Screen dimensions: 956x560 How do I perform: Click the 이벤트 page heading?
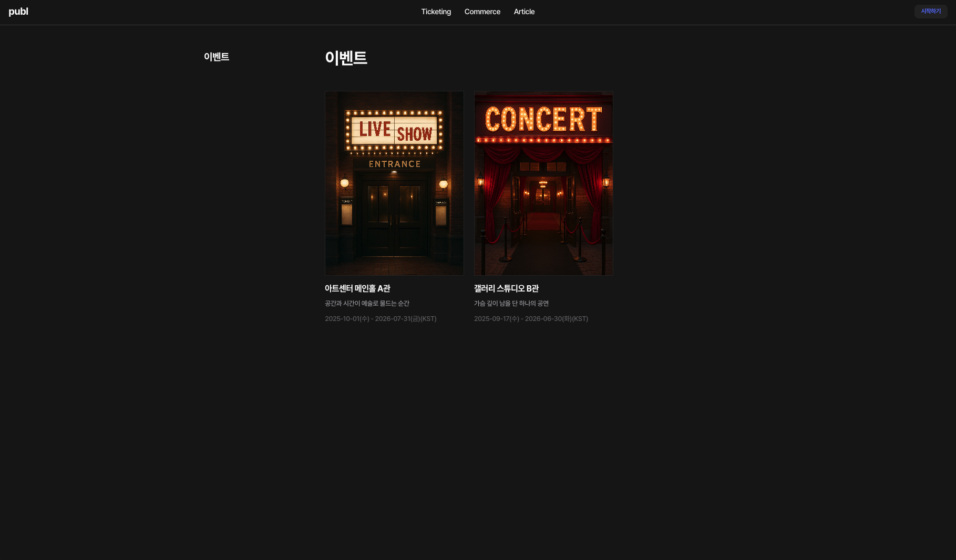[x=346, y=58]
